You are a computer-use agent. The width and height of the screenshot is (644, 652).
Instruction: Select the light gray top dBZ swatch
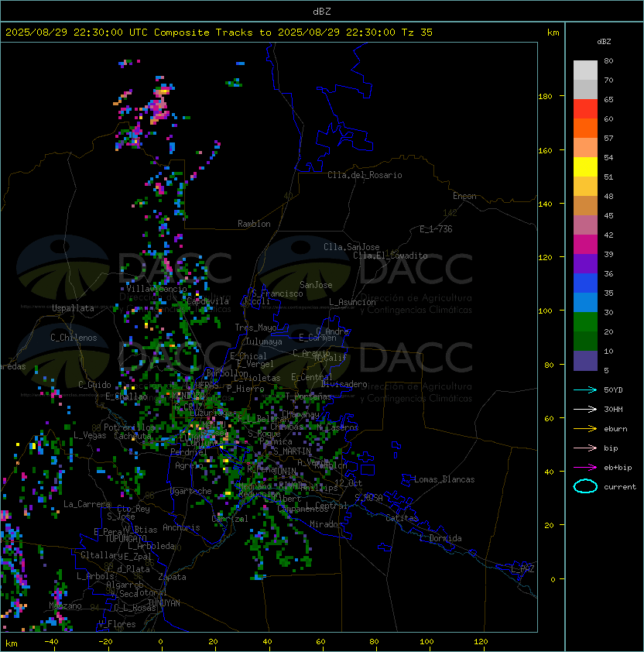[585, 70]
